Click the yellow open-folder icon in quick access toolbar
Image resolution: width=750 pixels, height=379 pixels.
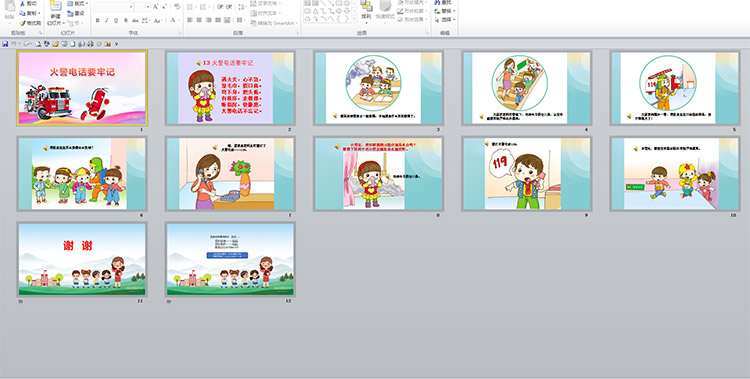(55, 44)
